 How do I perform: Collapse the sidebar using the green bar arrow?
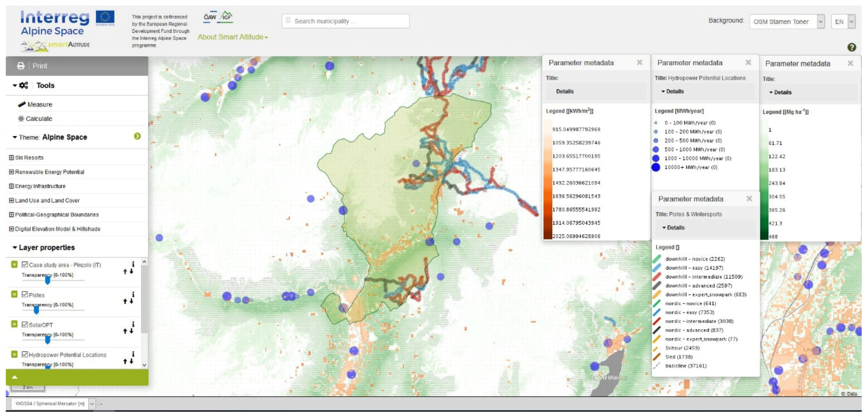point(15,377)
